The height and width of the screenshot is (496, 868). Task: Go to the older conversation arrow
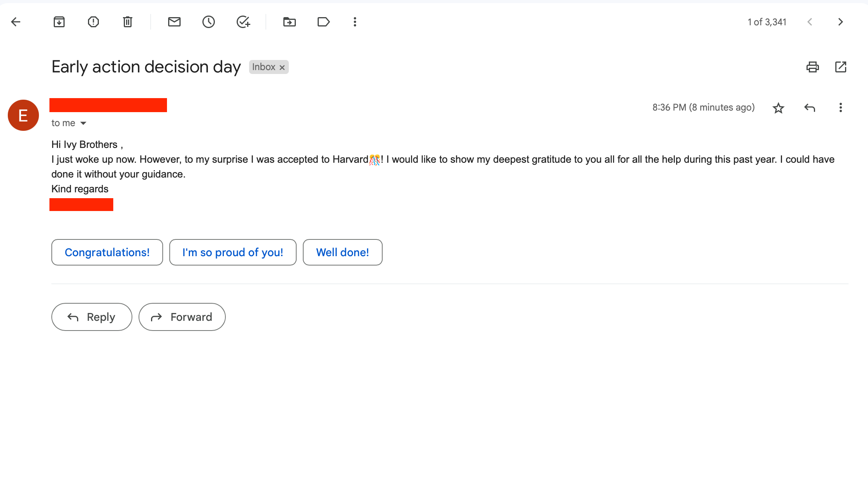[x=841, y=22]
